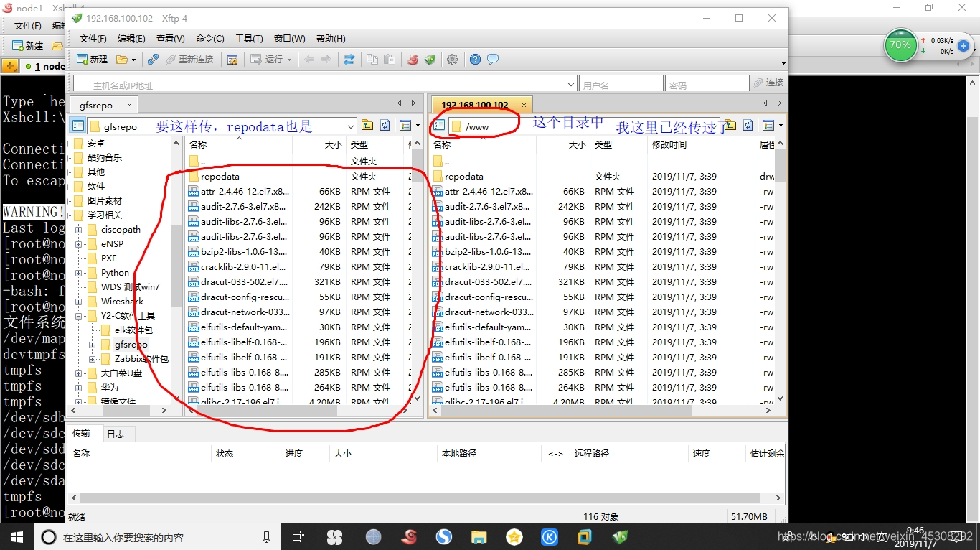Viewport: 980px width, 550px height.
Task: Select the elk软件包 folder in tree
Action: pos(133,330)
